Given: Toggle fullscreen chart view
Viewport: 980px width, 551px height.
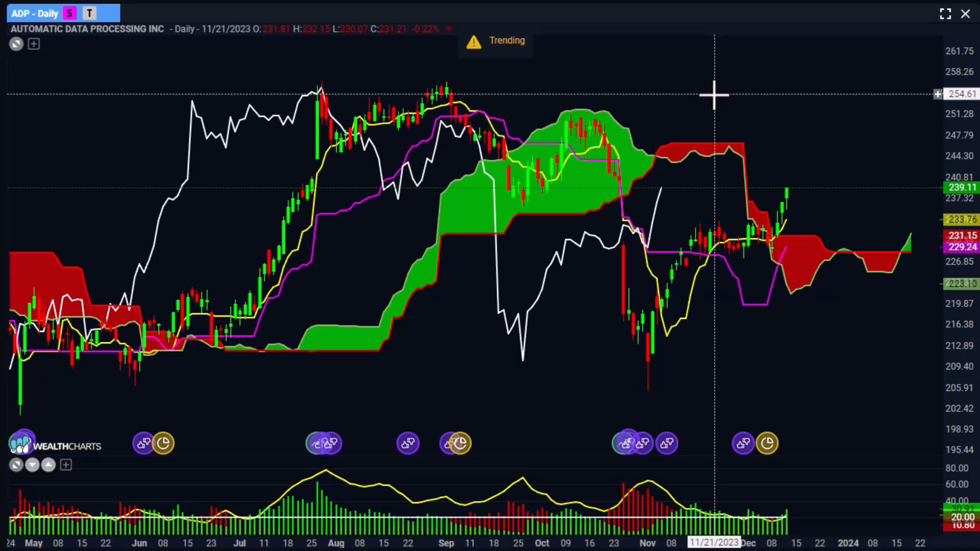Looking at the screenshot, I should pyautogui.click(x=945, y=14).
